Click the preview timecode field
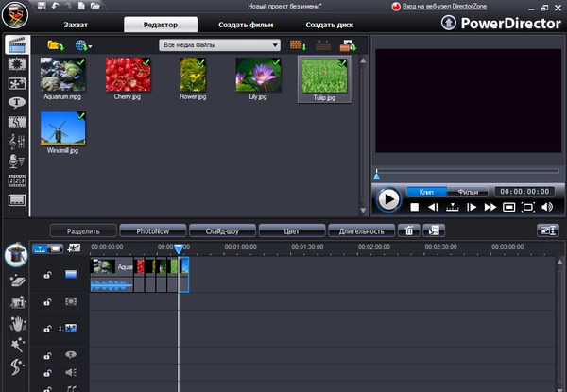This screenshot has height=392, width=567. 524,192
